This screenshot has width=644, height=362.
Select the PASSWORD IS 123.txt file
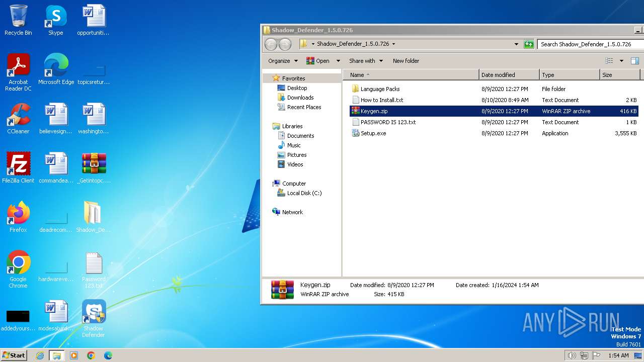coord(388,122)
